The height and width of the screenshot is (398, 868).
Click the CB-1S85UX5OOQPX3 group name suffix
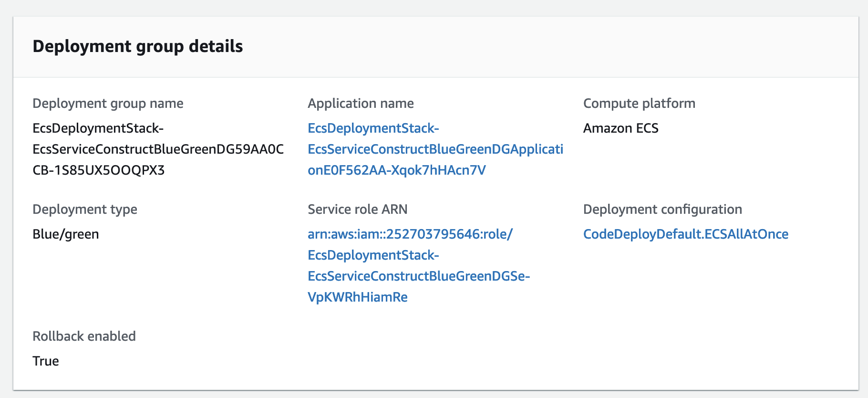[x=98, y=170]
